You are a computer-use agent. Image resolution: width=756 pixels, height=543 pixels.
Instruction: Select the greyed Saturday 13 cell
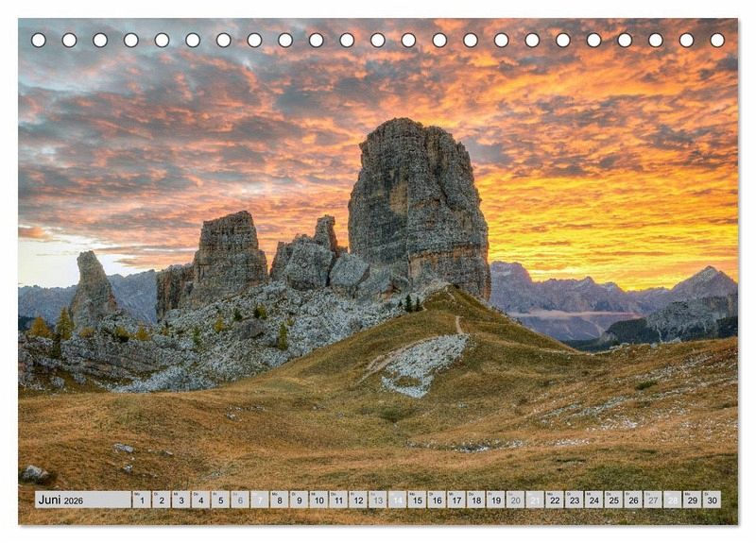point(378,500)
